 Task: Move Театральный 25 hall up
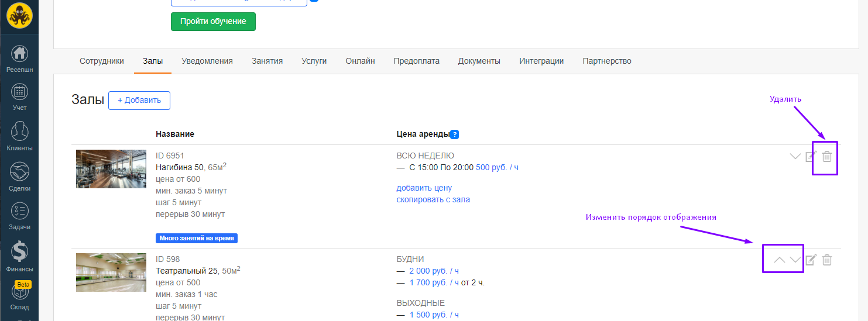click(x=779, y=260)
